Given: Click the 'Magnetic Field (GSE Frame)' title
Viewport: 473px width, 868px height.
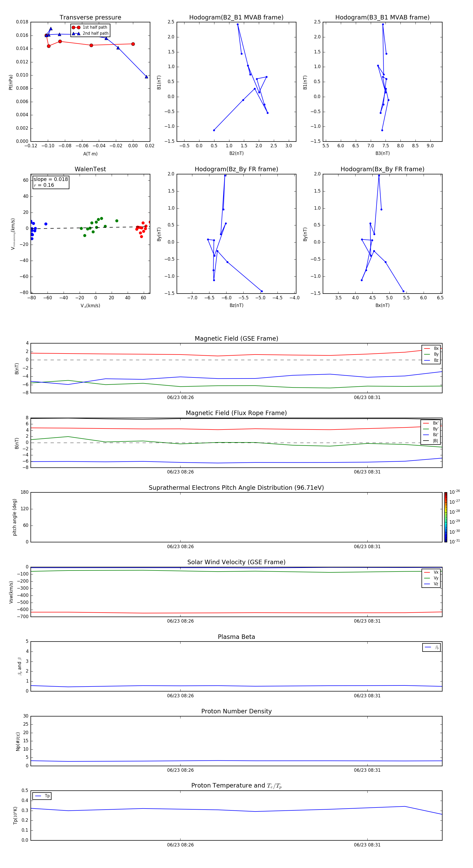Looking at the screenshot, I should point(236,339).
